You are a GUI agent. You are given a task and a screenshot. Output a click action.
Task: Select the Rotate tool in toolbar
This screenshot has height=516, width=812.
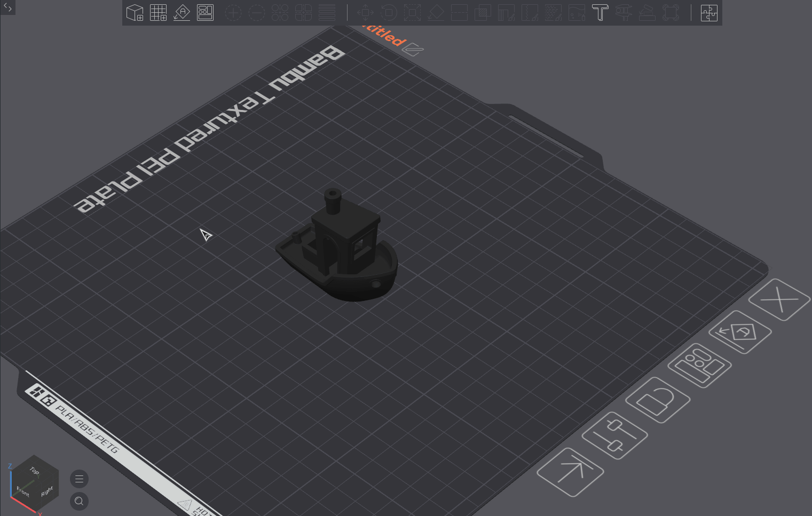click(389, 12)
